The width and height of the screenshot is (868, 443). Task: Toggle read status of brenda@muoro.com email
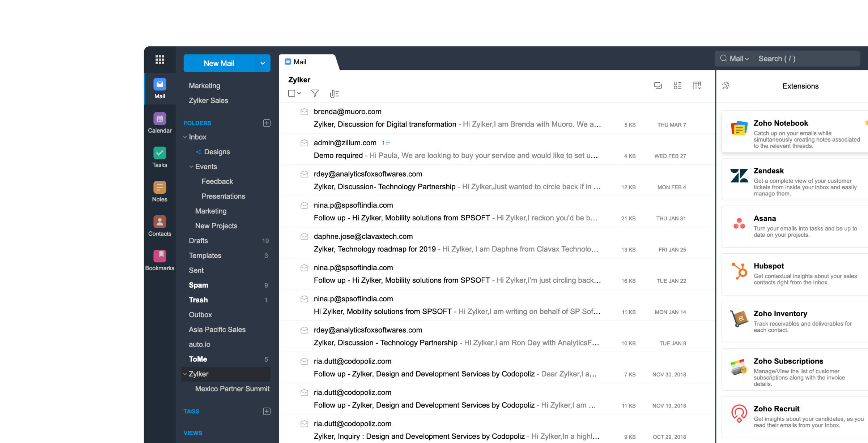click(x=304, y=112)
